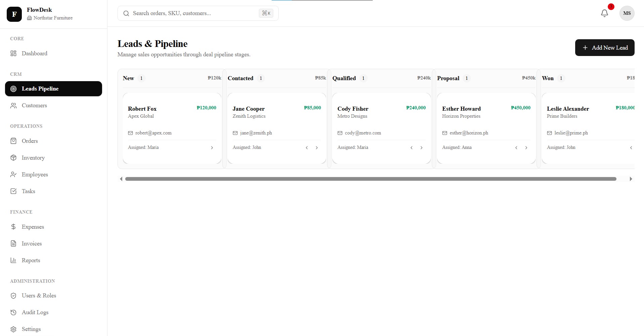Click mail icon beside cody@metro.com
Image resolution: width=644 pixels, height=336 pixels.
(x=340, y=133)
